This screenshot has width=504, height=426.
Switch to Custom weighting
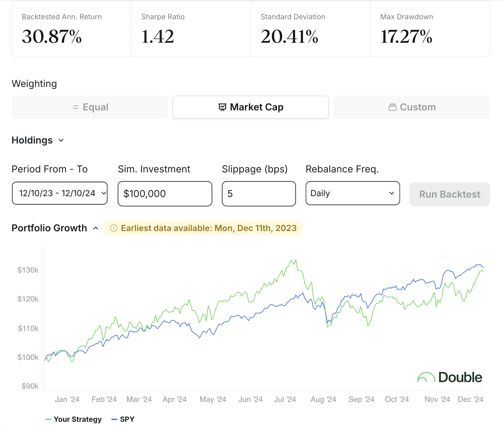pos(412,107)
